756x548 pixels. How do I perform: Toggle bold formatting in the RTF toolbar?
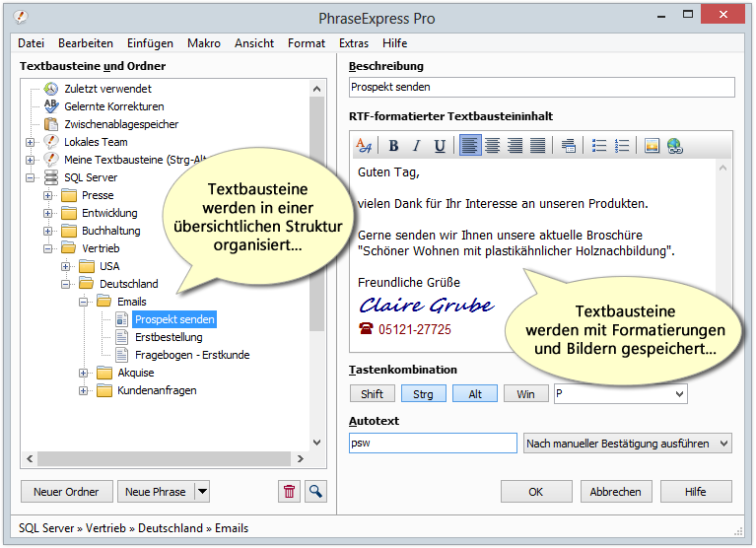[393, 146]
